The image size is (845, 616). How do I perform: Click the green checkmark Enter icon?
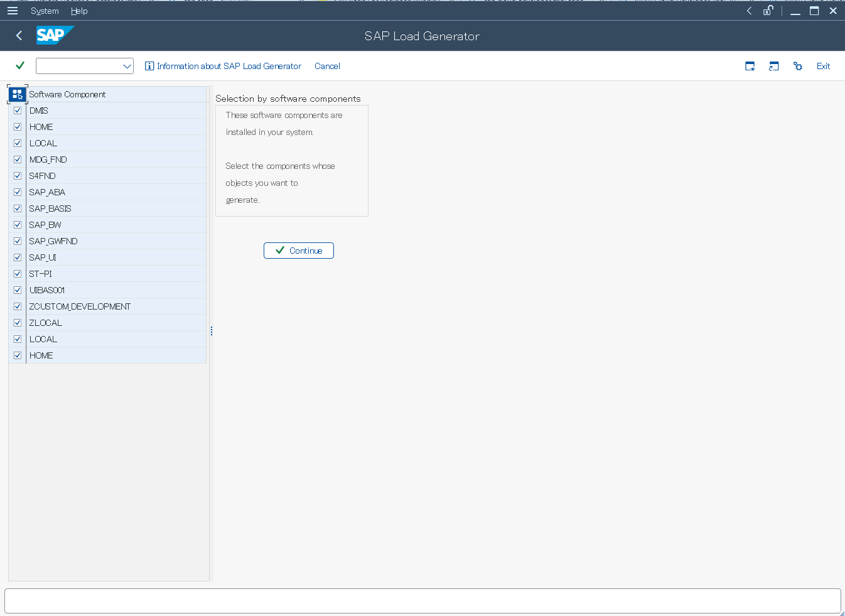pyautogui.click(x=20, y=66)
